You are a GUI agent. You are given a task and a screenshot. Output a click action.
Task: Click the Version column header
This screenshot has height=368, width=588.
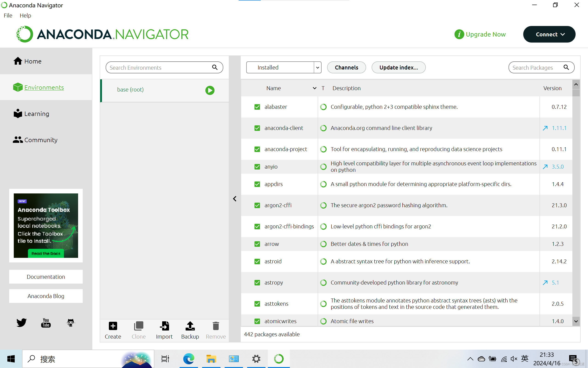(552, 88)
